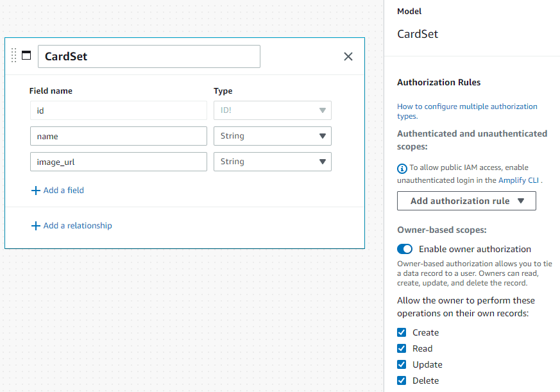Click the drag handle on CardSet card

(14, 56)
